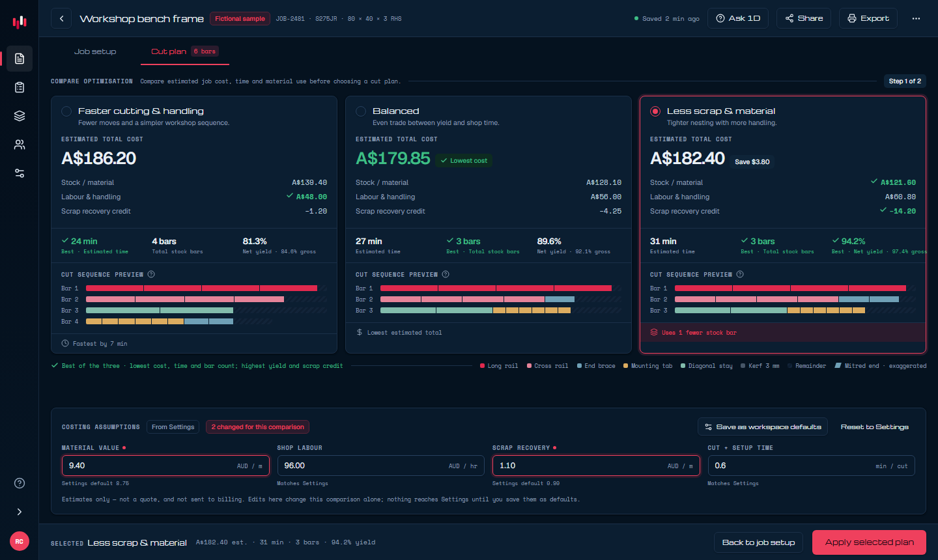Click Back to job setup
This screenshot has width=938, height=560.
[759, 542]
